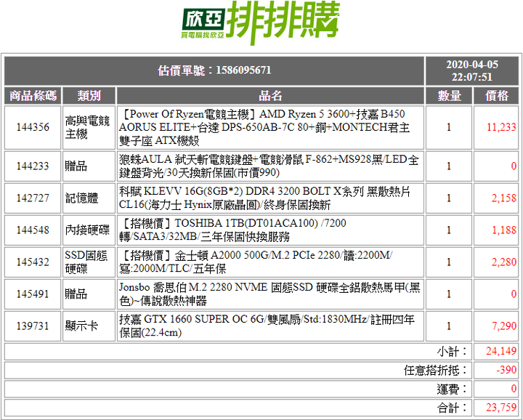Click the 商品條碼 column header
This screenshot has height=420, width=523.
point(33,96)
